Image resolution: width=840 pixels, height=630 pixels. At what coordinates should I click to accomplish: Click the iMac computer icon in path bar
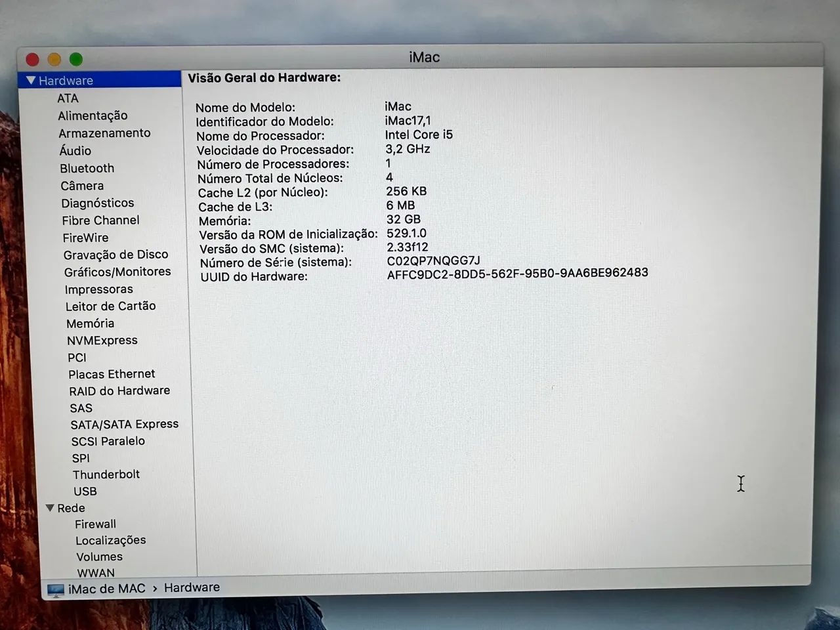(56, 590)
